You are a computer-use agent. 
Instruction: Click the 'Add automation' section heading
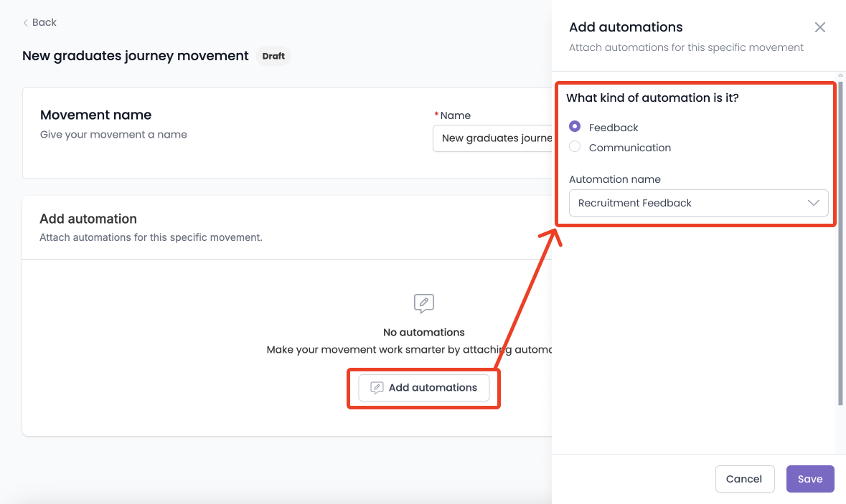tap(88, 219)
